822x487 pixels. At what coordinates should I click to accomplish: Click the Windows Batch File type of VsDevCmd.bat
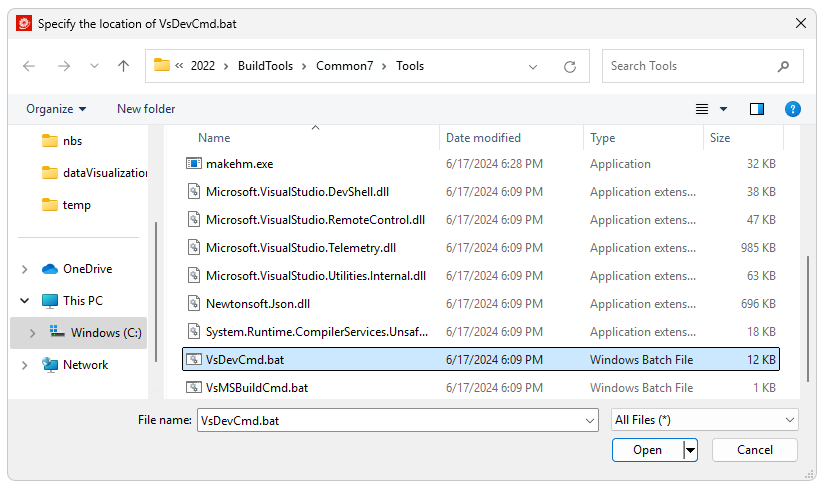[641, 360]
